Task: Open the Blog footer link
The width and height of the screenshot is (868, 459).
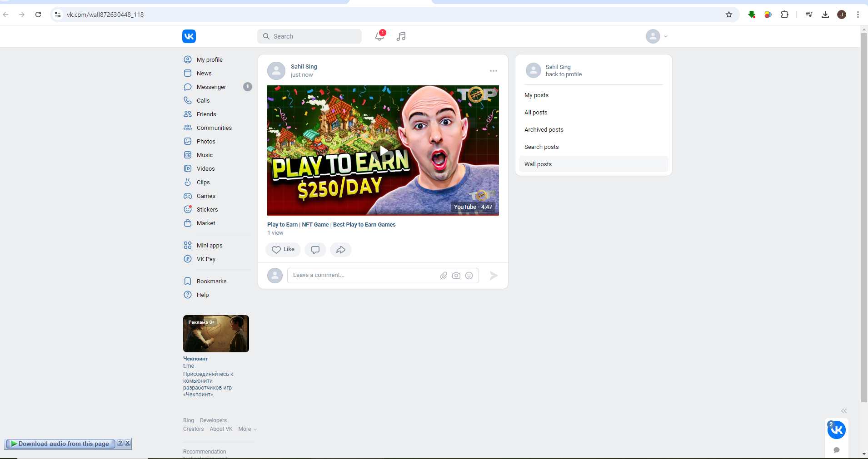Action: point(189,420)
